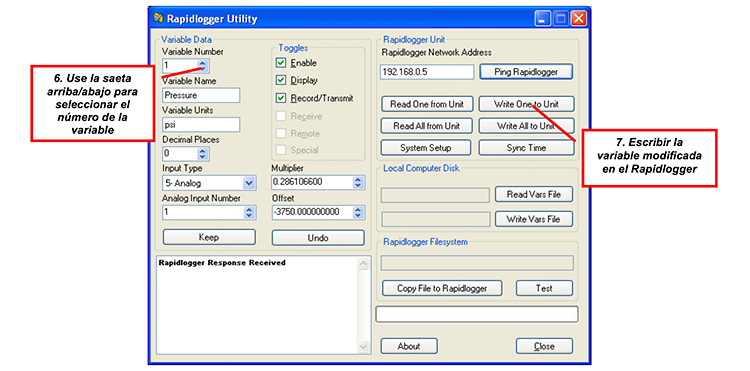The height and width of the screenshot is (371, 750).
Task: Click the Close button at bottom
Action: pyautogui.click(x=544, y=346)
